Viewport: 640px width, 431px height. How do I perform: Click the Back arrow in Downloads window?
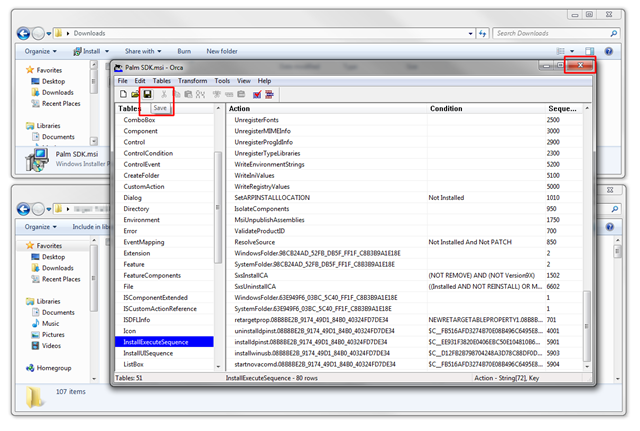point(23,33)
